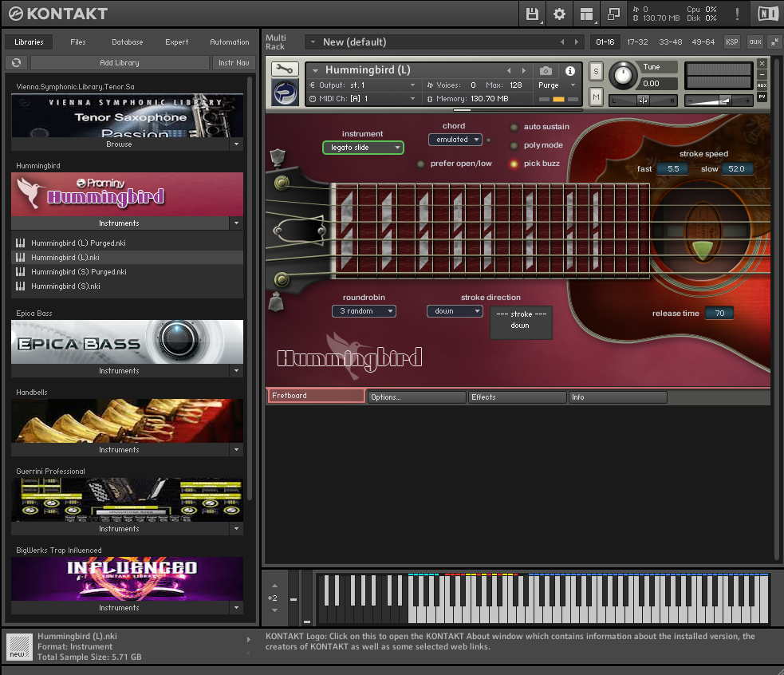Expand Hummingbird library Instruments dropdown arrow
The width and height of the screenshot is (784, 675).
[237, 223]
